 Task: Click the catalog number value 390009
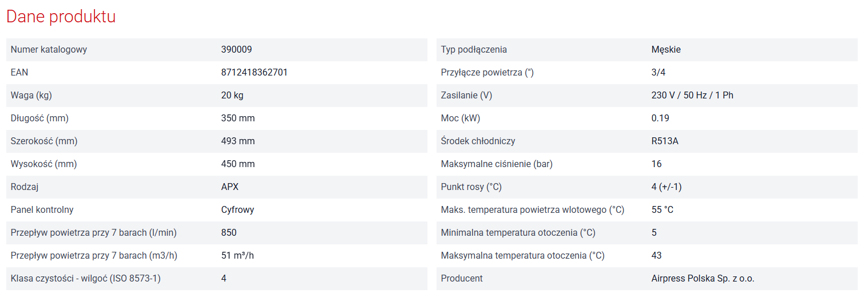(236, 50)
